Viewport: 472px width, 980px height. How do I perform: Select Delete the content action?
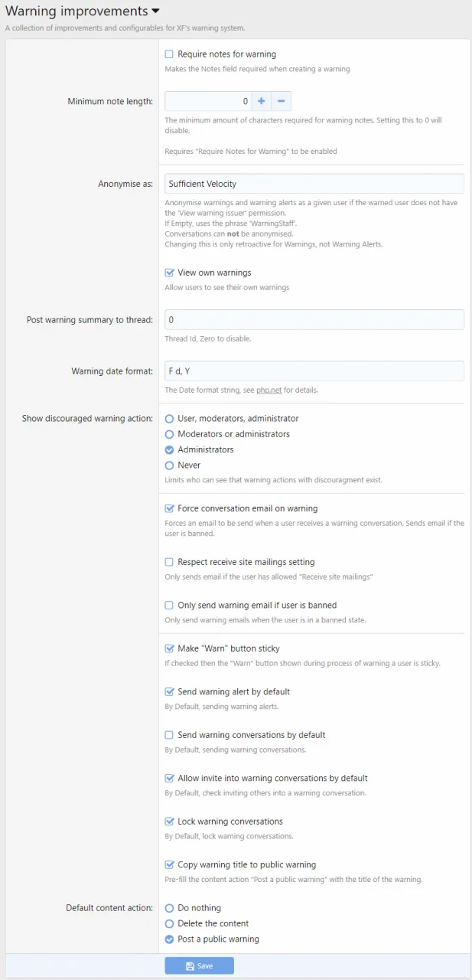[169, 923]
